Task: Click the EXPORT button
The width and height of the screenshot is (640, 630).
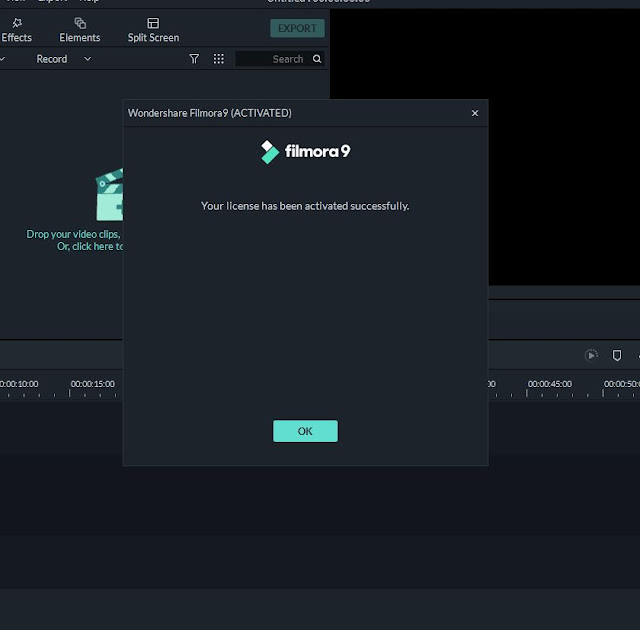Action: point(297,28)
